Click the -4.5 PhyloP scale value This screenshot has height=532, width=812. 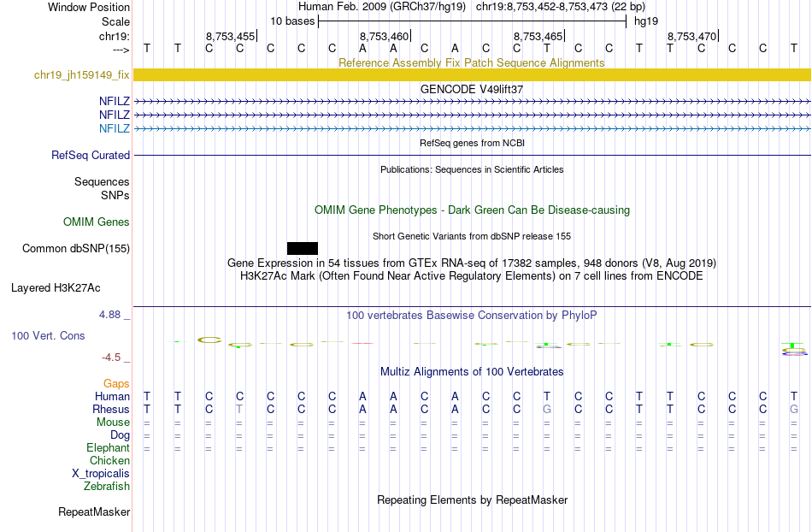click(x=111, y=357)
